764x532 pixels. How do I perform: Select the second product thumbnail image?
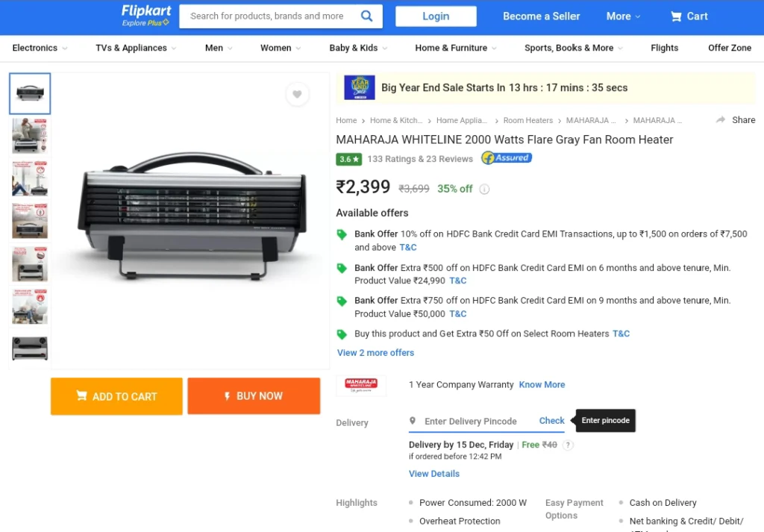click(x=30, y=136)
